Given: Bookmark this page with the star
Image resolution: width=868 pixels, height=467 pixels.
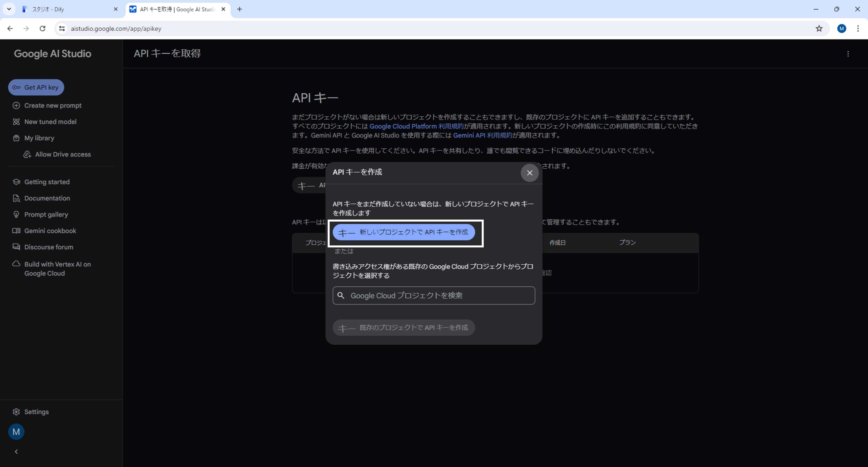Looking at the screenshot, I should pos(819,29).
